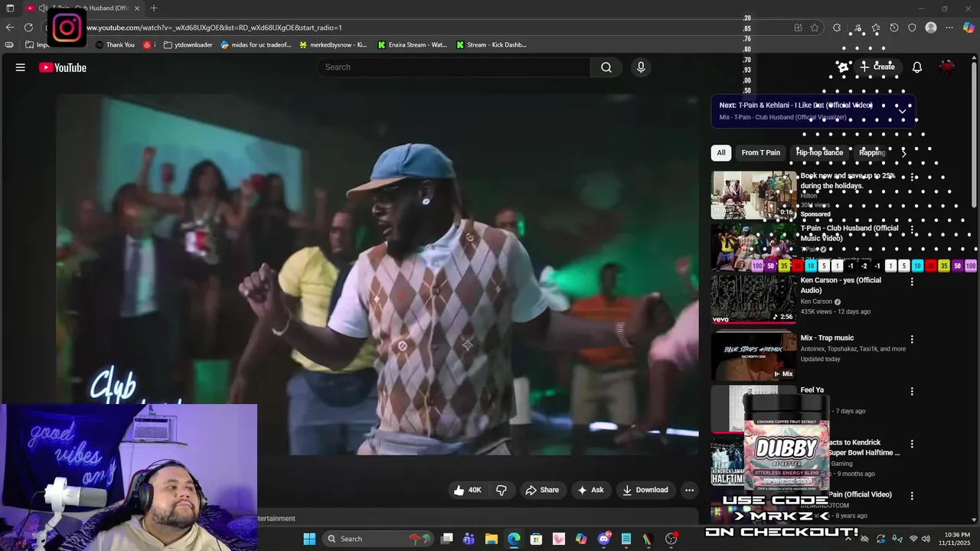Open Stream - Kick Dashboard bookmark

[491, 45]
